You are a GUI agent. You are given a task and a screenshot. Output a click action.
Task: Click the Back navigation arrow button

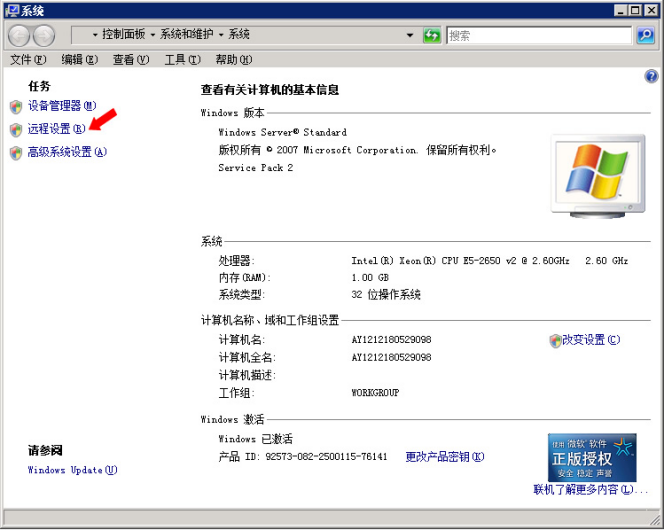pyautogui.click(x=20, y=35)
